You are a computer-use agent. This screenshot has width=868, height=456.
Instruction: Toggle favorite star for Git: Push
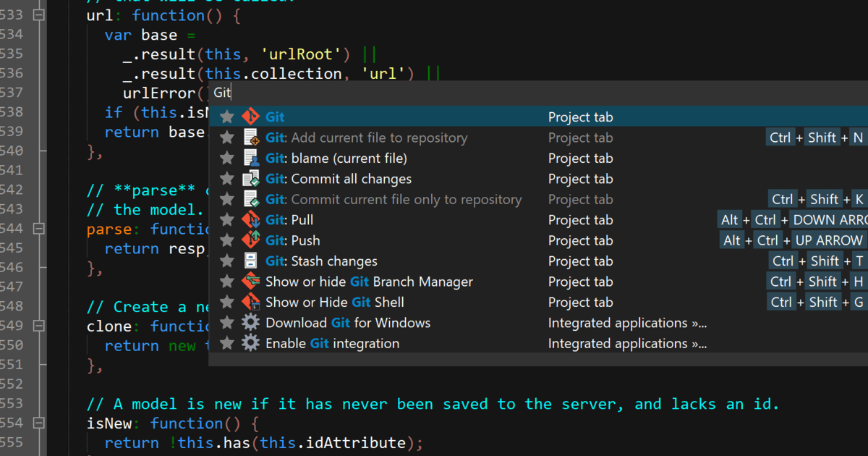[227, 240]
